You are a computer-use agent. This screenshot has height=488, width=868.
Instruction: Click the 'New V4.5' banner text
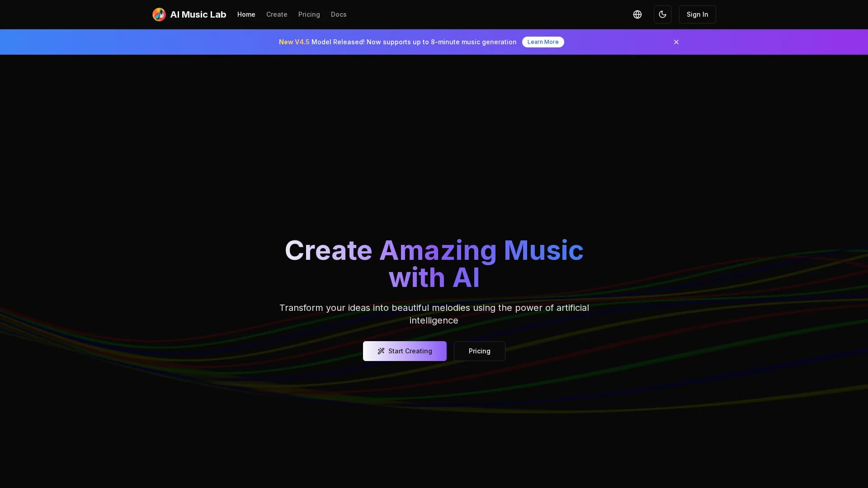click(x=294, y=42)
